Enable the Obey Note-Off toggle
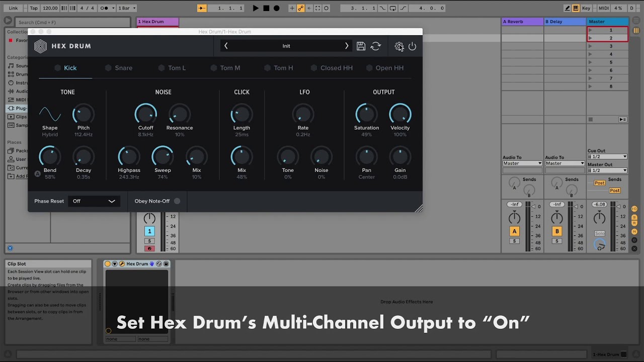This screenshot has height=362, width=644. point(177,201)
